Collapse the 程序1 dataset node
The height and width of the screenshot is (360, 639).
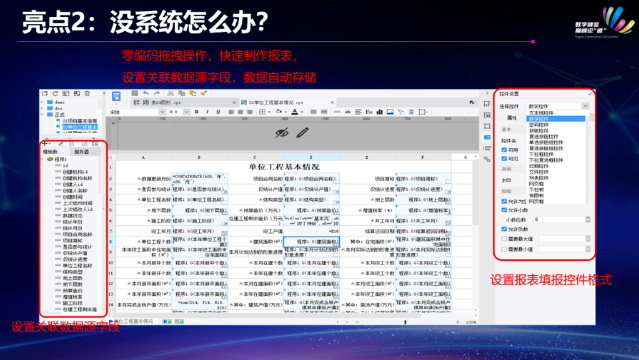42,159
